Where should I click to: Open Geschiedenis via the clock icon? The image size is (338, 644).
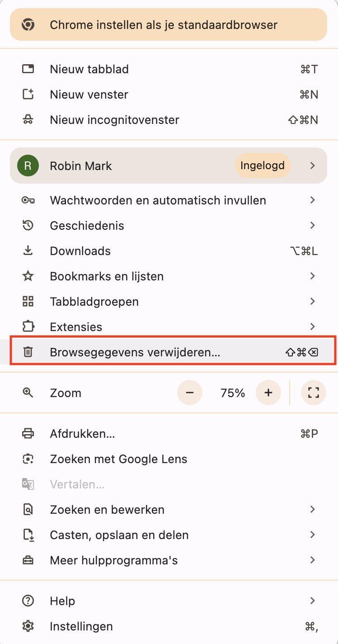click(x=28, y=225)
